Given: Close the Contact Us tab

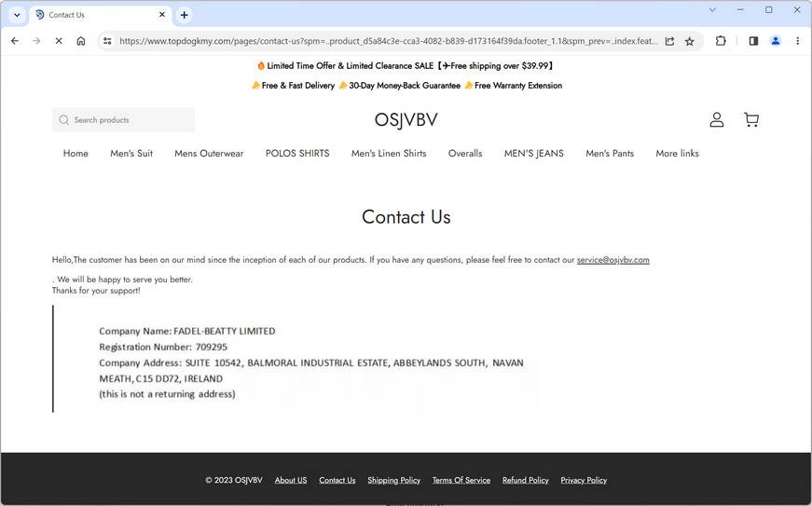Looking at the screenshot, I should tap(162, 15).
